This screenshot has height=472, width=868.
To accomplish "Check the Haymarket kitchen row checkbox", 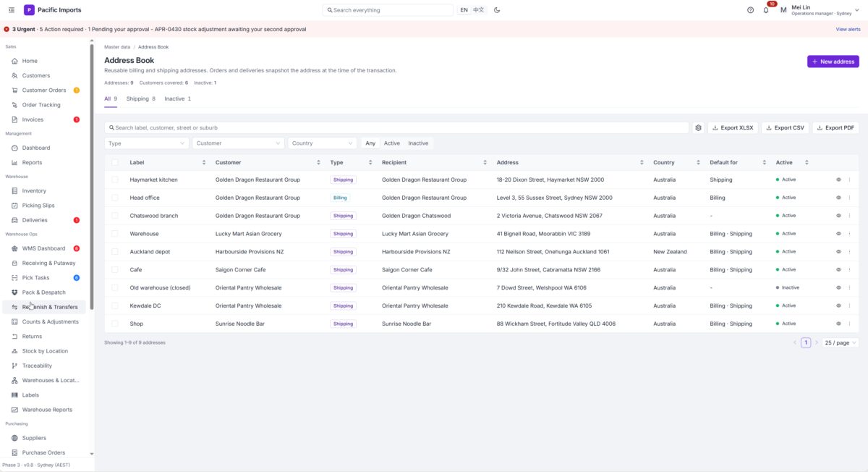I will [115, 180].
